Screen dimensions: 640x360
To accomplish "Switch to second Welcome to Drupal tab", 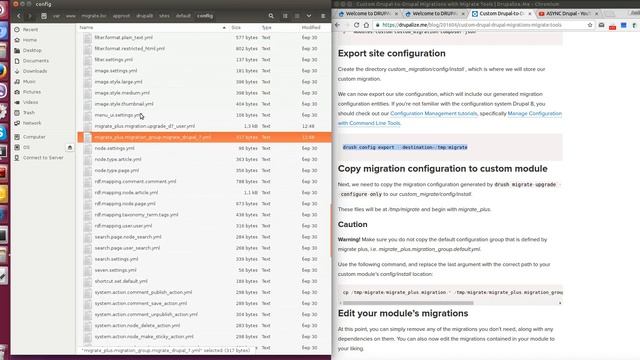I will [434, 13].
